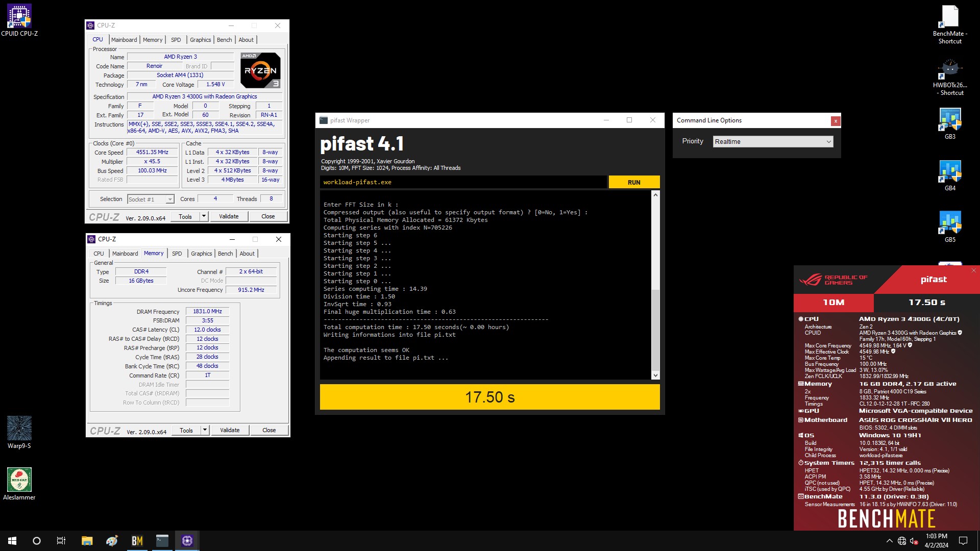Click the muted volume tray icon

[914, 541]
